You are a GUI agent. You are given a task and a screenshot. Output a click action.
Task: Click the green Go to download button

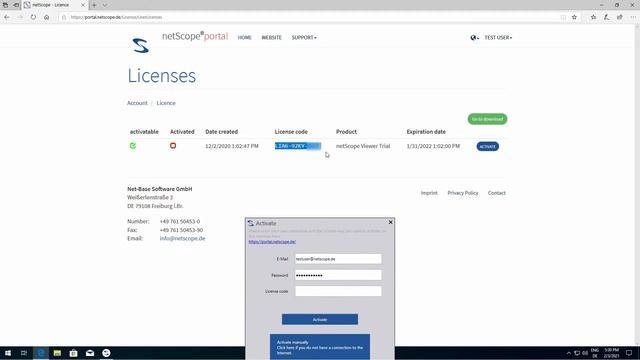(487, 119)
